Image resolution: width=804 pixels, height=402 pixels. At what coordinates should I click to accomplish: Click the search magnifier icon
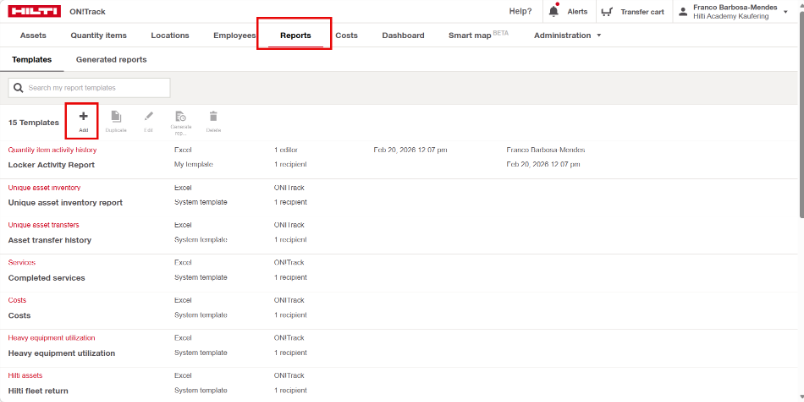click(x=18, y=88)
